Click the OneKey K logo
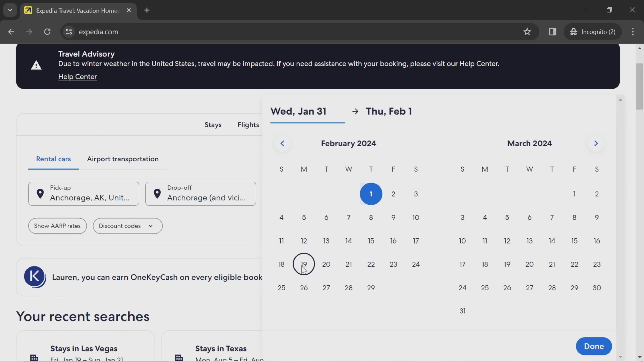Screen dimensions: 644x362 tap(35, 277)
